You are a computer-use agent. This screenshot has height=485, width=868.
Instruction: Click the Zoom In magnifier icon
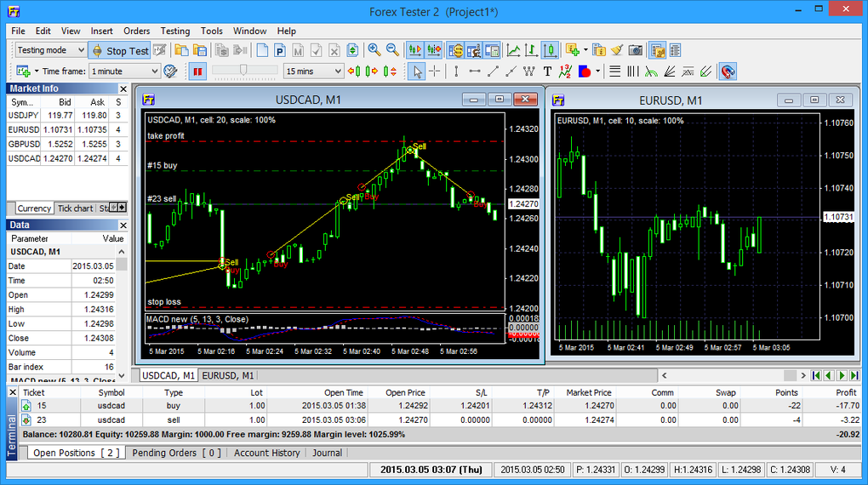pos(374,50)
